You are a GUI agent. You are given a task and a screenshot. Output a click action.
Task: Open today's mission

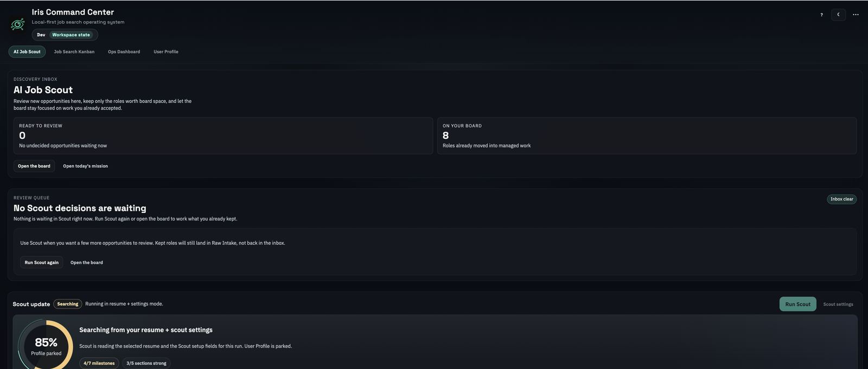(x=85, y=166)
